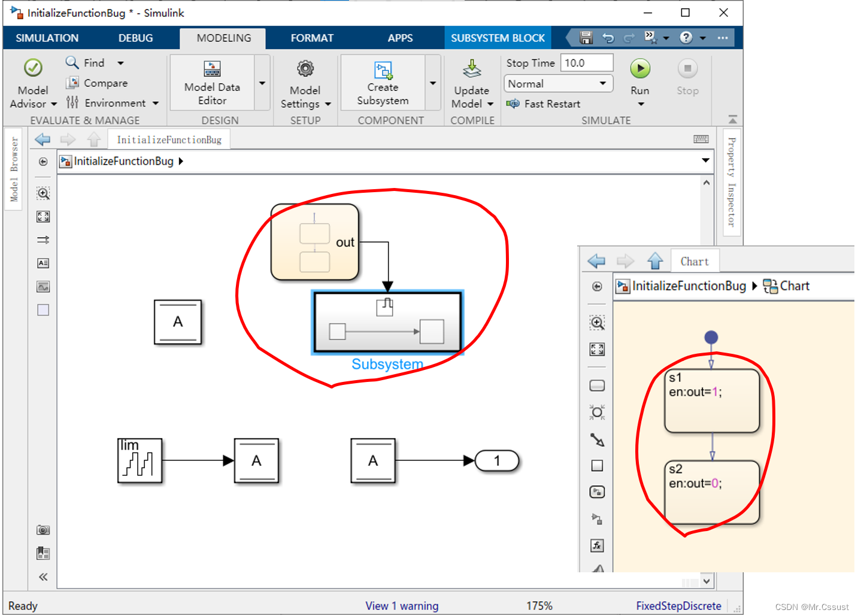Click InitializeFunctionBug in the main breadcrumb
This screenshot has width=858, height=616.
[123, 161]
